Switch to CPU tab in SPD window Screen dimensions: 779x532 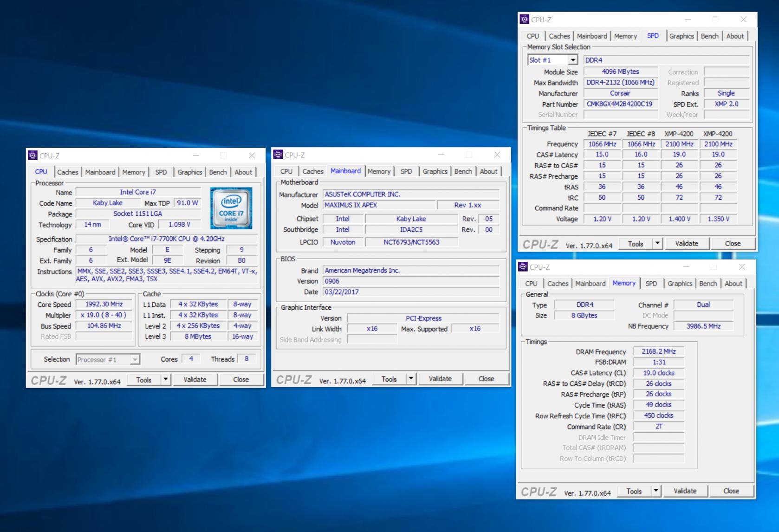(x=533, y=36)
